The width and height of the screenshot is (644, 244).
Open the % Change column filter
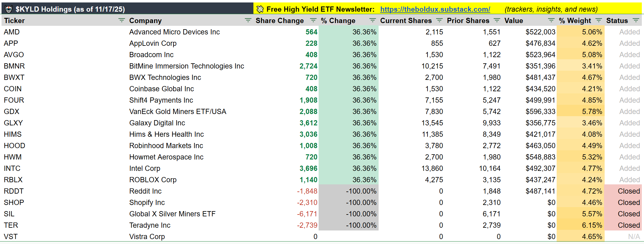372,20
